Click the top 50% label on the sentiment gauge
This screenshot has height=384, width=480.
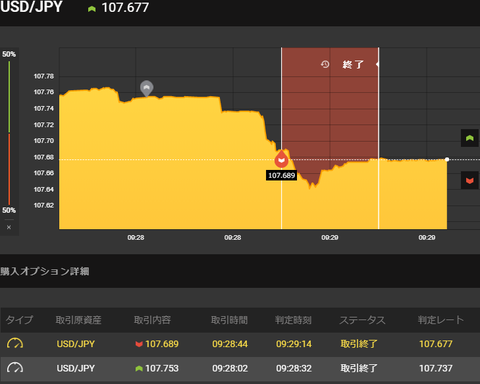(9, 54)
